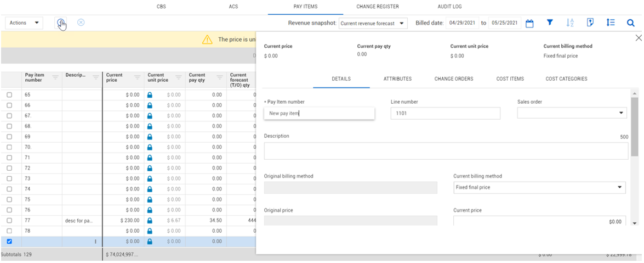Open filter on Pay item number column
The width and height of the screenshot is (644, 263).
pyautogui.click(x=55, y=77)
